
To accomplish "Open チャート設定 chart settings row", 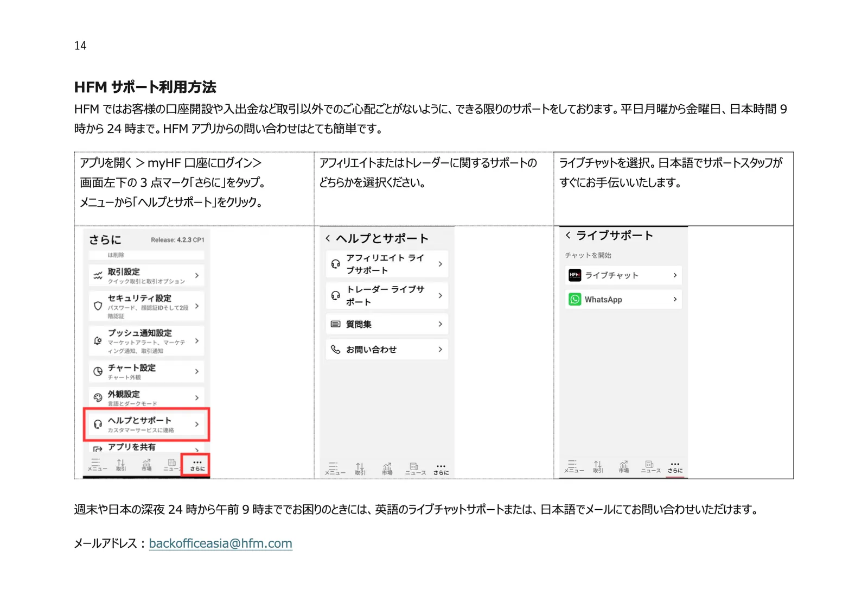I will pos(146,371).
